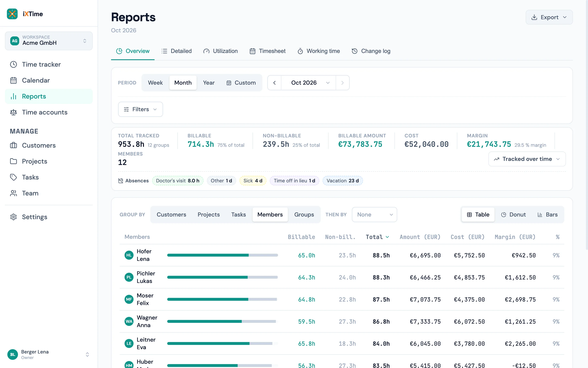
Task: Click the Vacation 23 d absence chip
Action: coord(343,181)
